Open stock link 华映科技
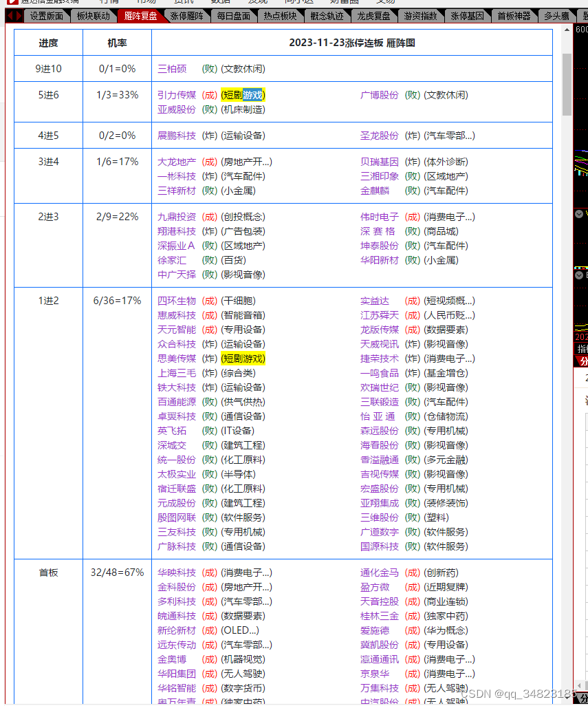 177,573
